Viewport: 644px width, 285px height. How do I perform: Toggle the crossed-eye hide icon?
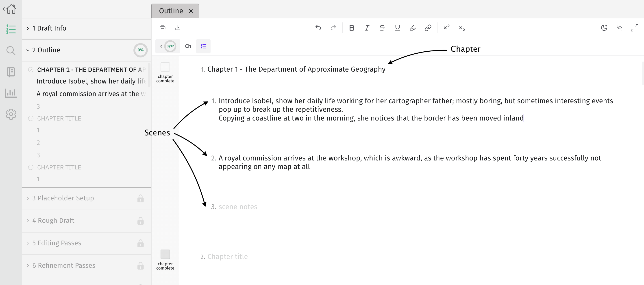(619, 28)
